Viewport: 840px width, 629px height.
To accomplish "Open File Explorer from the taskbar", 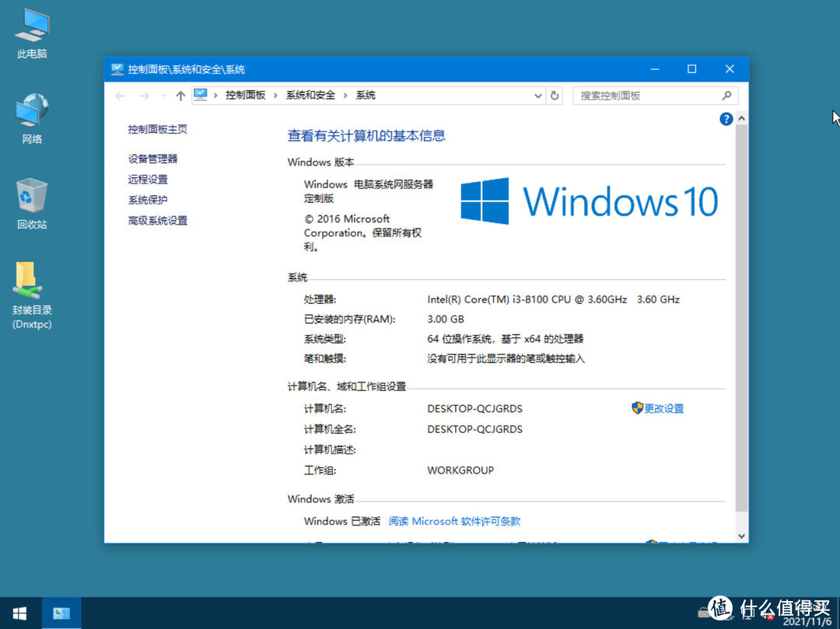I will [x=61, y=613].
